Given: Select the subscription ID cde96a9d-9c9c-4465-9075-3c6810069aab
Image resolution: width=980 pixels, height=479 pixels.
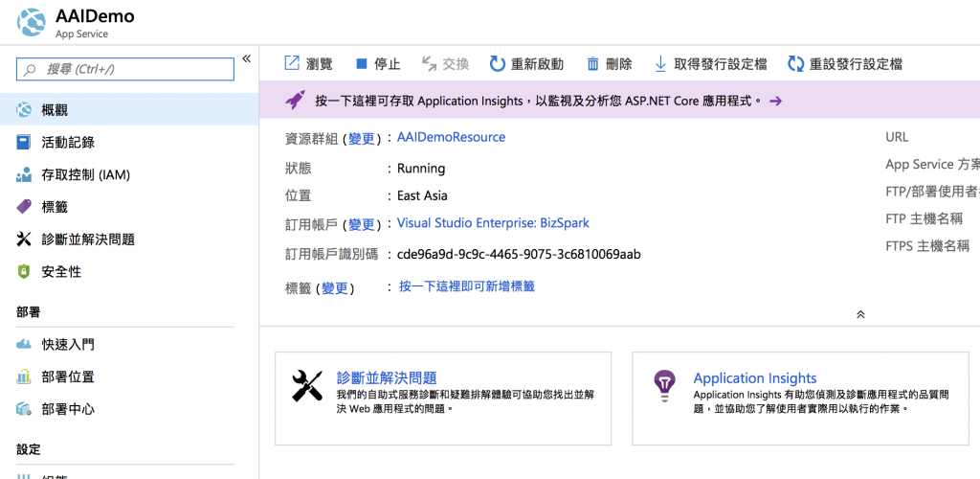Looking at the screenshot, I should point(519,255).
